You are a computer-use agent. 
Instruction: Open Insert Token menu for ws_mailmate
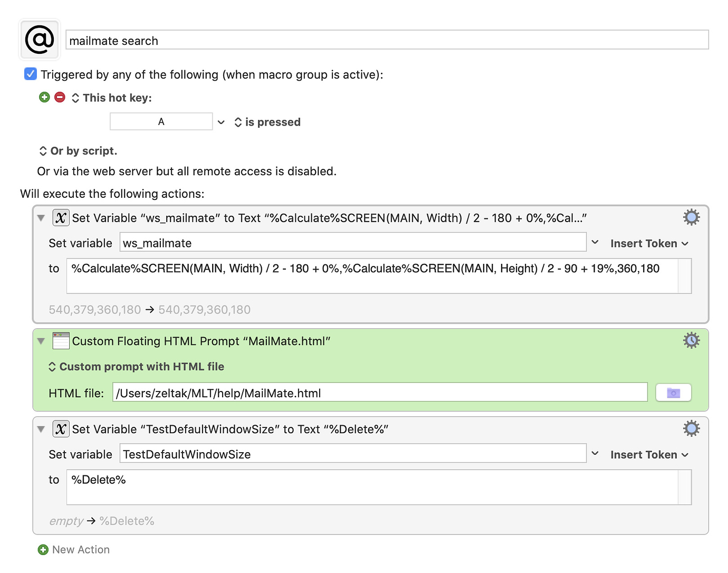click(x=649, y=244)
